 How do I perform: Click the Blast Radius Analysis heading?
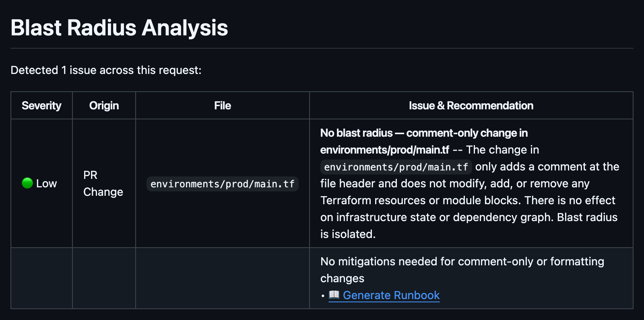[119, 28]
